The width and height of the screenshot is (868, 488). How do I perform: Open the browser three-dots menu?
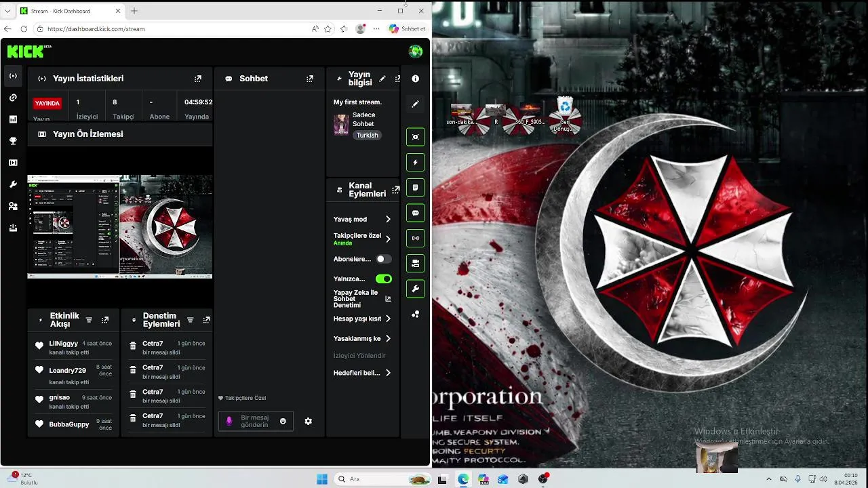point(376,29)
